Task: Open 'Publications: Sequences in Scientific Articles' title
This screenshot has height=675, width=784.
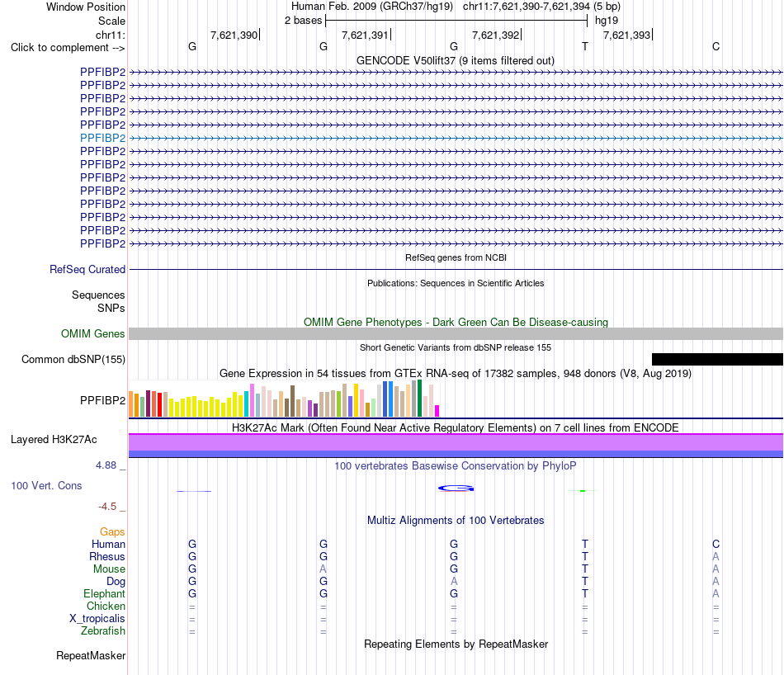Action: pos(456,283)
